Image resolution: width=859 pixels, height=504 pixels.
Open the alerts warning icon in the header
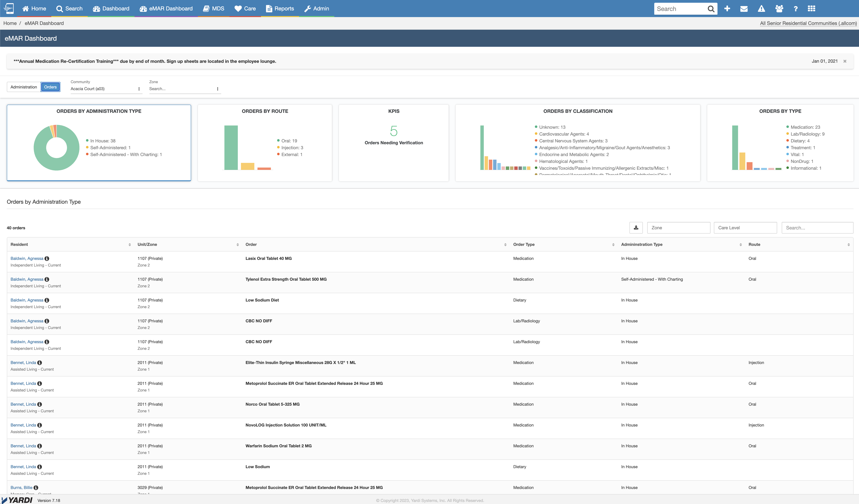tap(762, 9)
